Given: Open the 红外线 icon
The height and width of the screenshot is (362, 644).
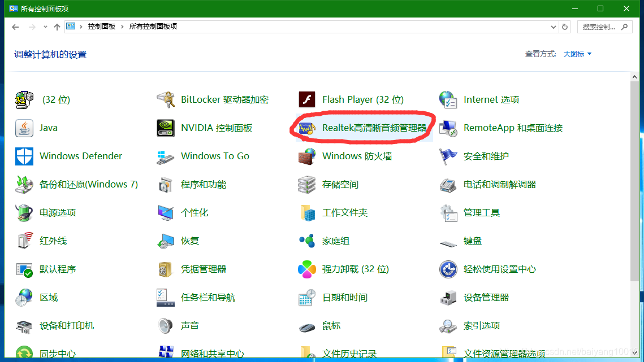Looking at the screenshot, I should [24, 241].
